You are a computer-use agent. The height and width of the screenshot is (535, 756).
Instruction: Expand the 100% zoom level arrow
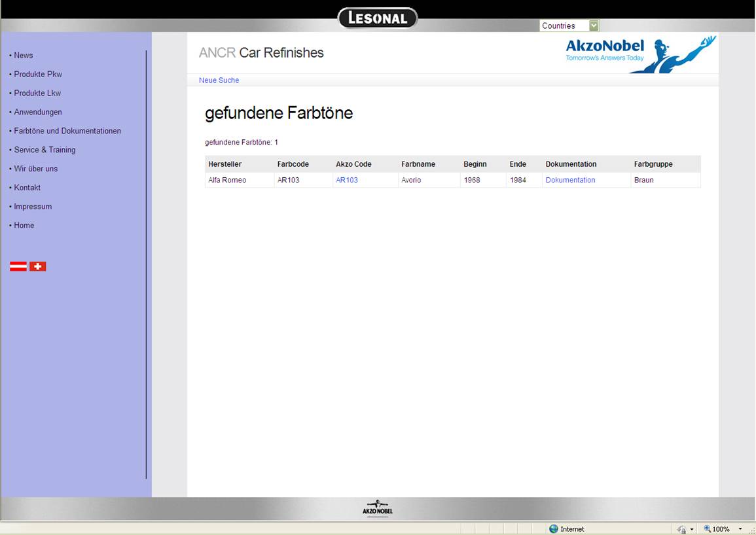tap(740, 529)
